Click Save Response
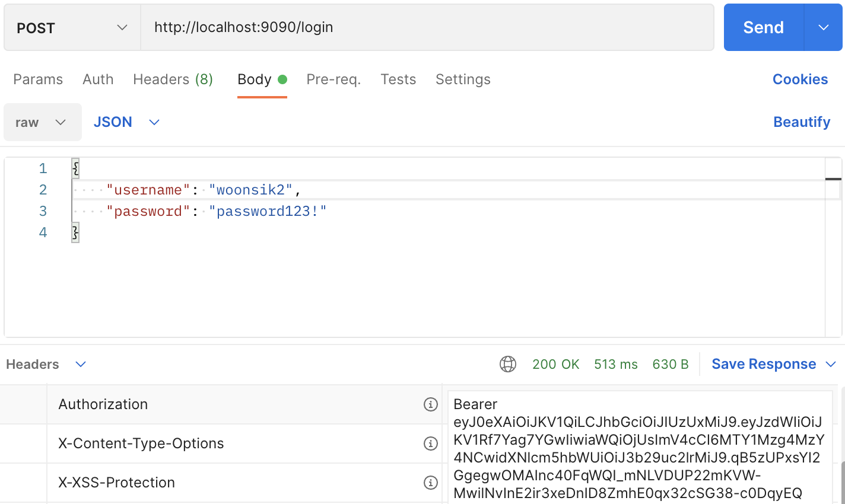 pyautogui.click(x=764, y=364)
